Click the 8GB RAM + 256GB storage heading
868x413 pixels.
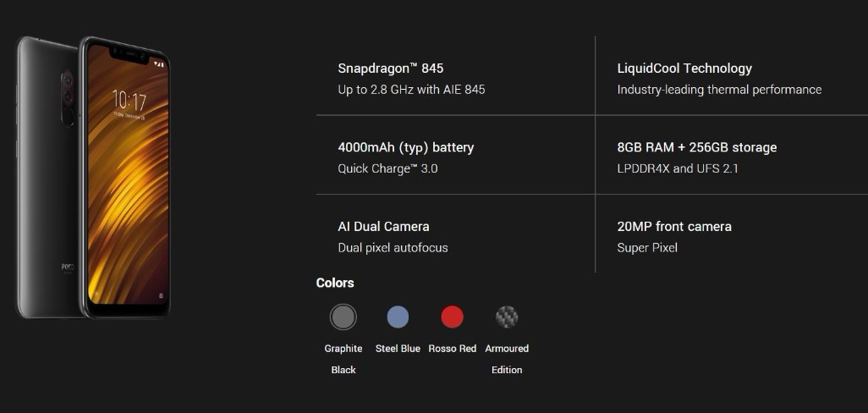(x=696, y=147)
